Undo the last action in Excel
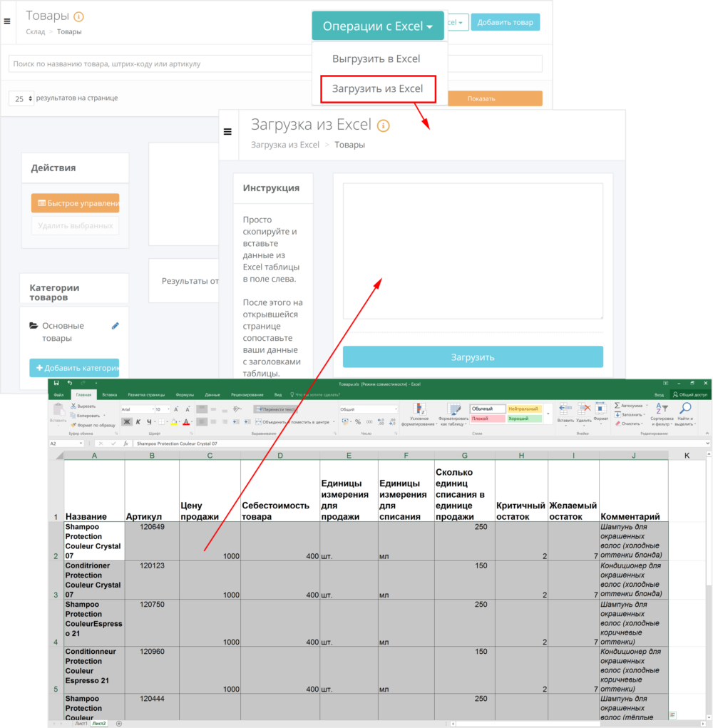Viewport: 713px width, 728px height. pyautogui.click(x=70, y=383)
